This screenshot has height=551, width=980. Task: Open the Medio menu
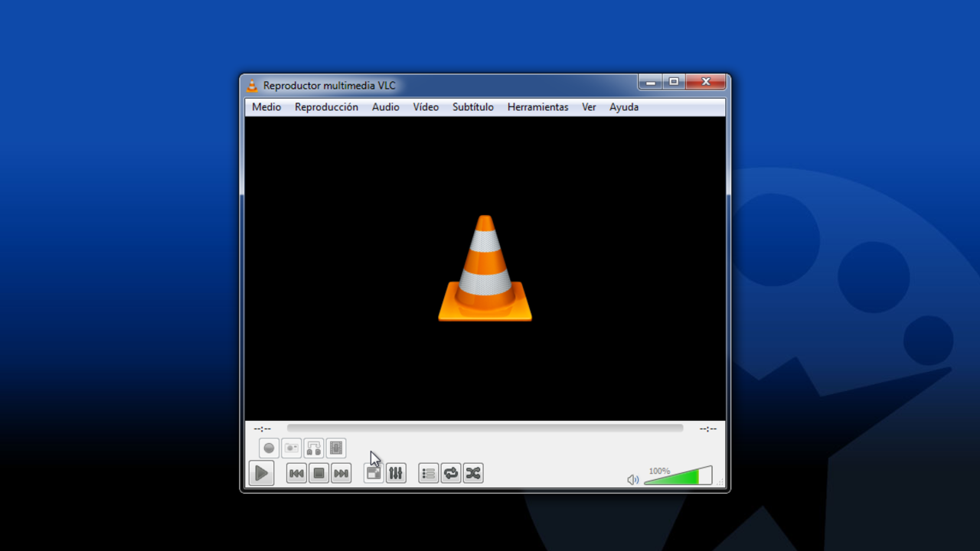266,107
